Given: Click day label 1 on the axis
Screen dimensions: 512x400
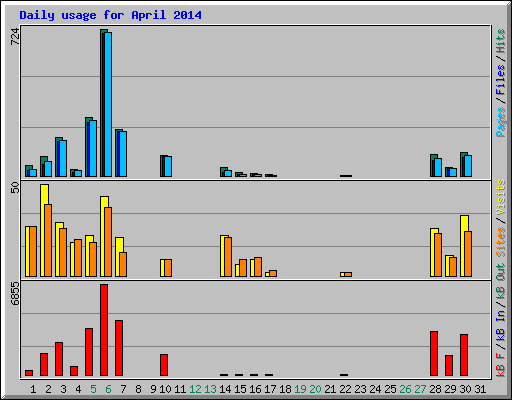Looking at the screenshot, I should 33,389.
